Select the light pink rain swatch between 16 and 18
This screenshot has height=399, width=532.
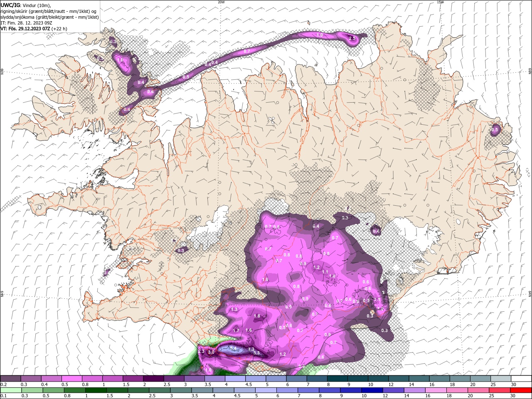[436, 390]
